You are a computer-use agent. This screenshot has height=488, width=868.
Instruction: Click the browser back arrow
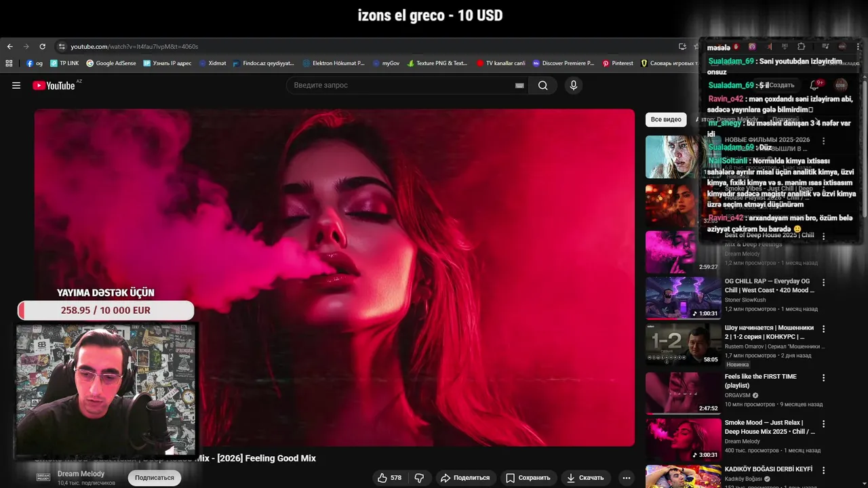[x=9, y=47]
